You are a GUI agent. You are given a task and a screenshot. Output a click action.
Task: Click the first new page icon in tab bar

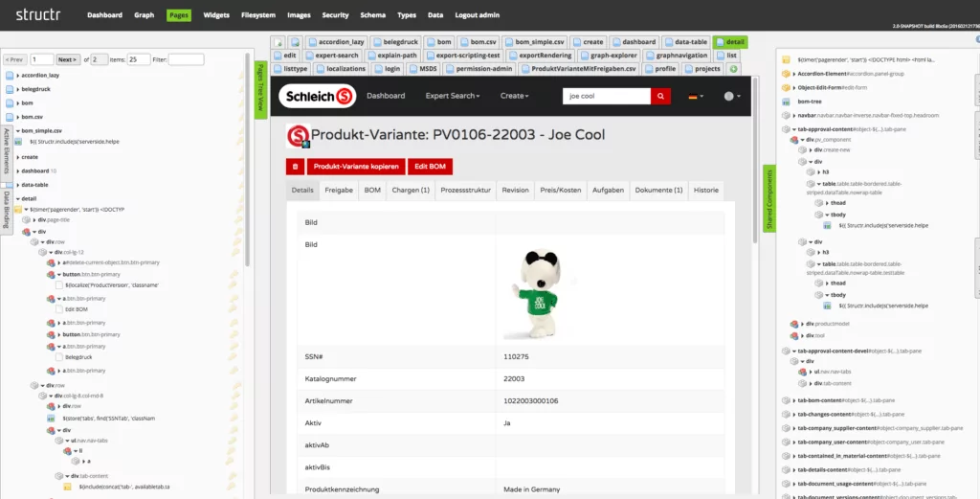[278, 42]
